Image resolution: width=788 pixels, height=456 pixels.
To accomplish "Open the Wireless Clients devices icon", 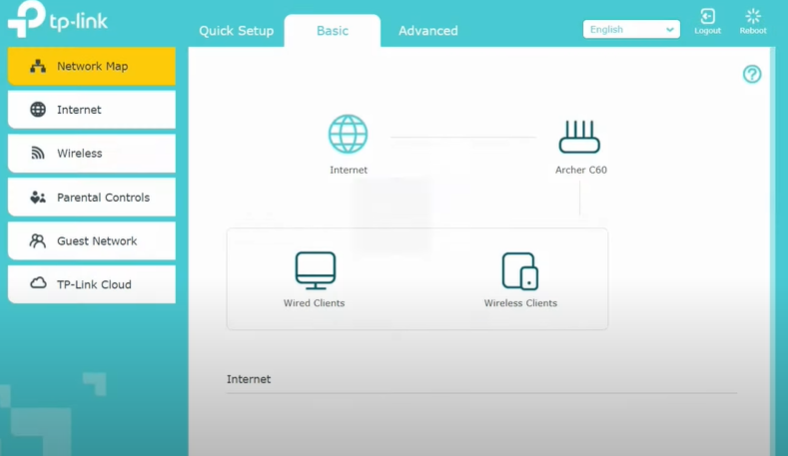I will click(x=520, y=271).
